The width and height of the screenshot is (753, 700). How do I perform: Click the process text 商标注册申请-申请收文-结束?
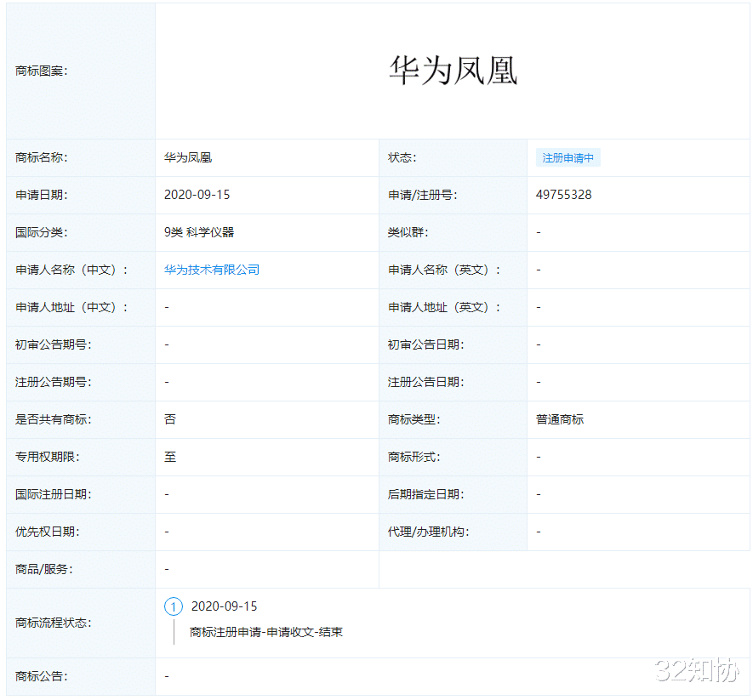coord(265,633)
